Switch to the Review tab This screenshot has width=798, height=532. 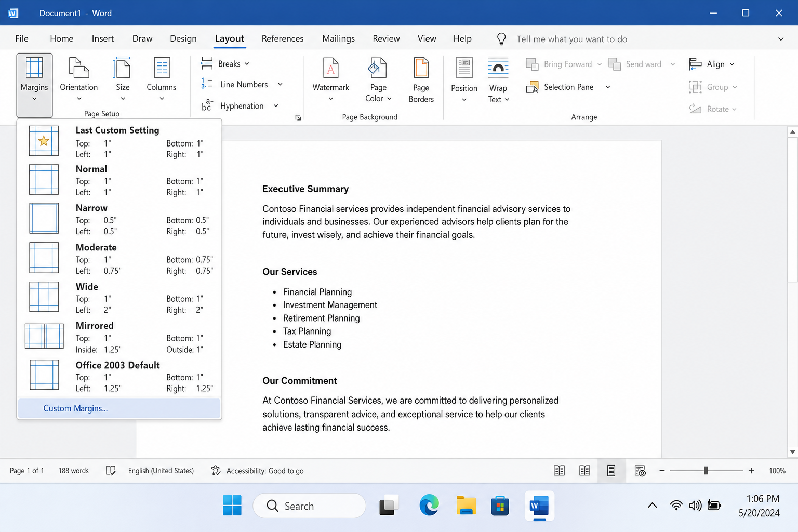pos(387,38)
